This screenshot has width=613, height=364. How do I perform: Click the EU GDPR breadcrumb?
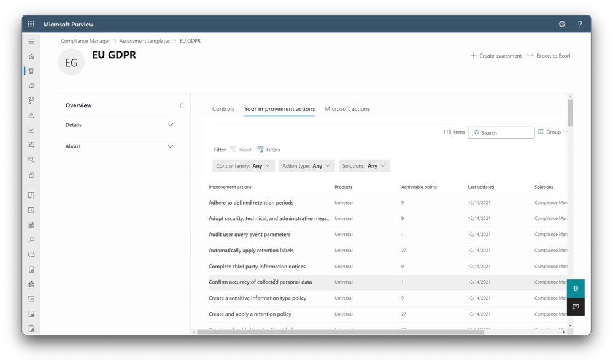[190, 41]
